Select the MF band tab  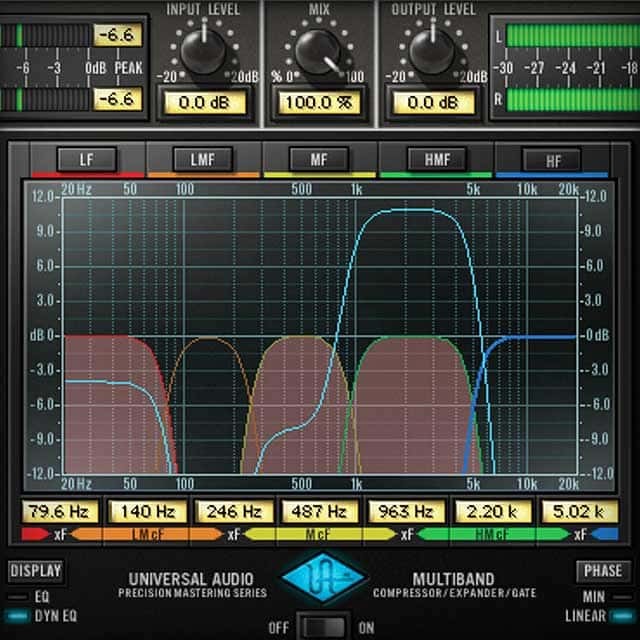click(x=320, y=159)
